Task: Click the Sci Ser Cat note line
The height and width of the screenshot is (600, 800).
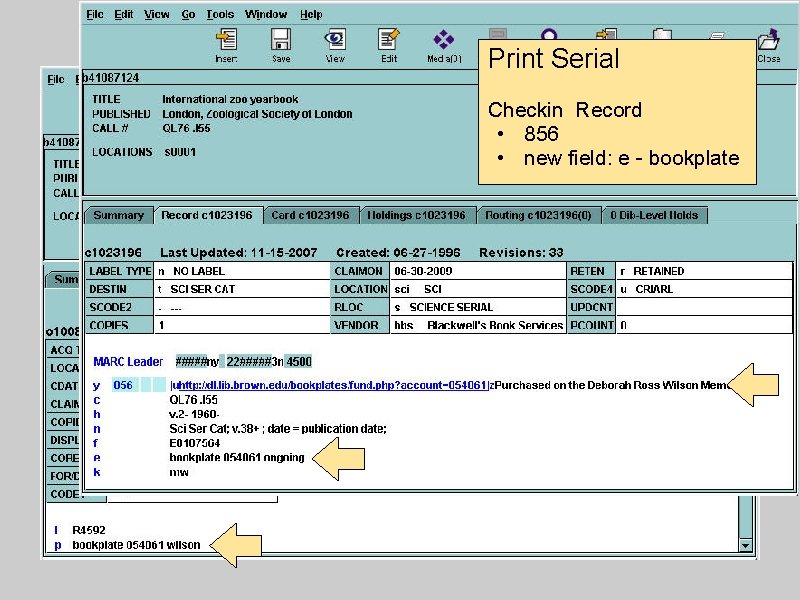Action: click(x=278, y=429)
